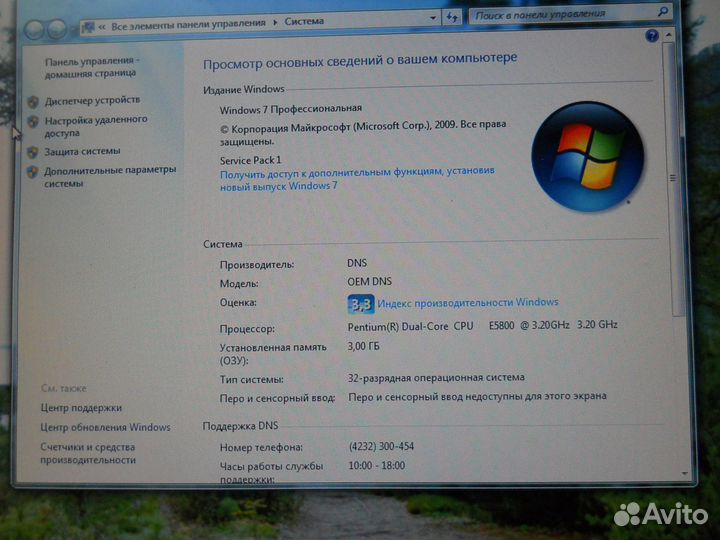Open Центр обновления Windows link
The height and width of the screenshot is (540, 720).
pos(105,428)
